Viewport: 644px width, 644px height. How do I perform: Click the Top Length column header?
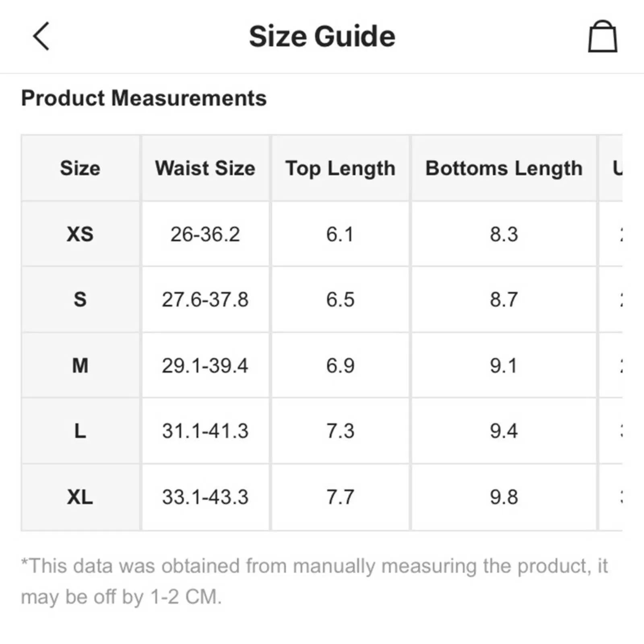341,168
